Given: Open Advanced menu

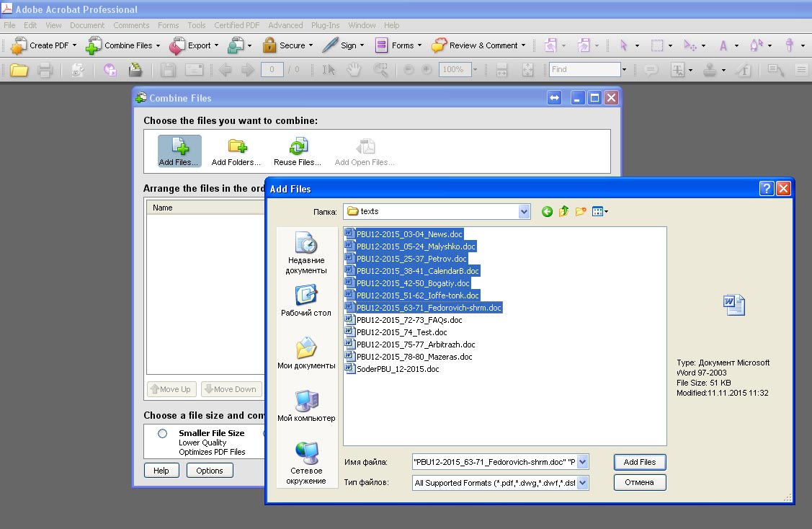Looking at the screenshot, I should [285, 25].
